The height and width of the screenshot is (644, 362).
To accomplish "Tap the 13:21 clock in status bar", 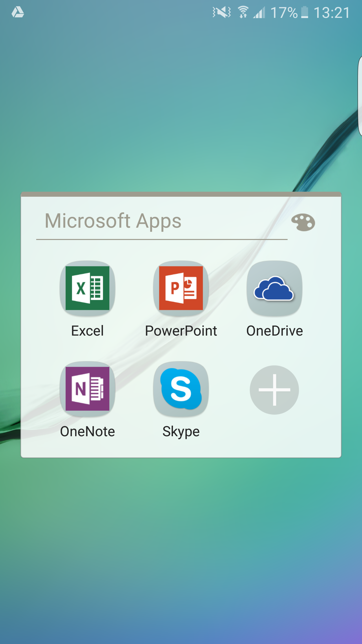I will coord(332,12).
